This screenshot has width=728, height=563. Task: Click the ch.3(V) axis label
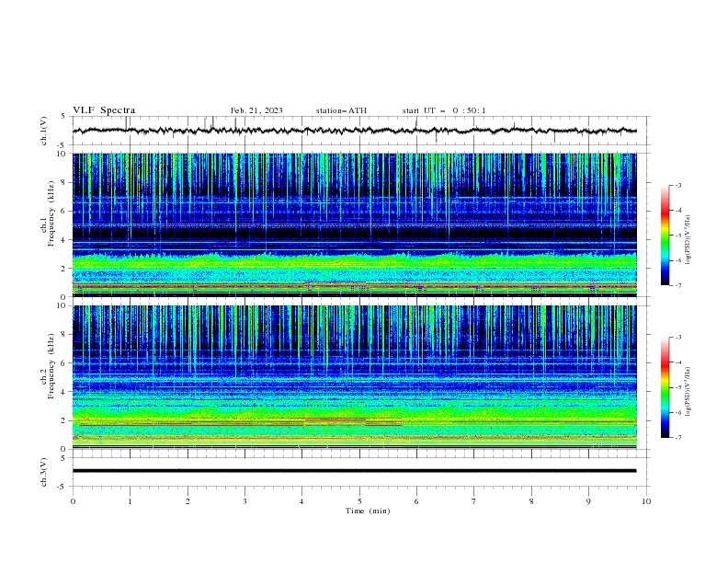point(44,472)
